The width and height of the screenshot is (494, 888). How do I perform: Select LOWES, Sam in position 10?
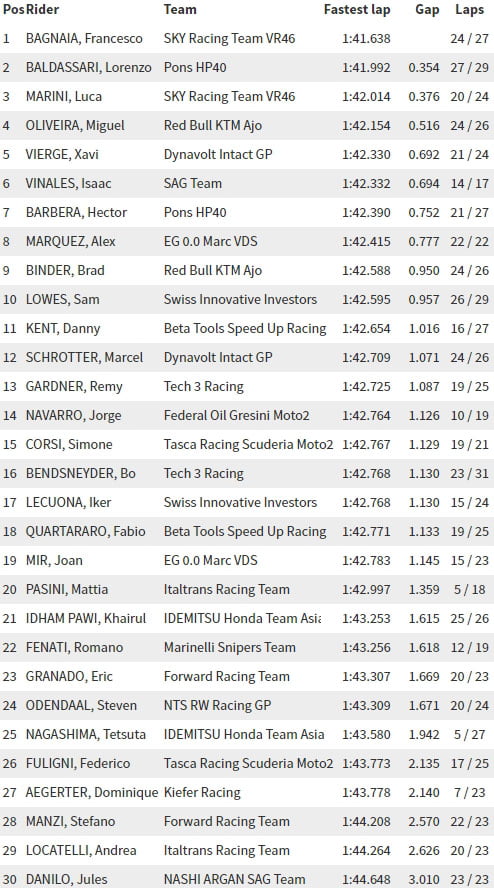tap(62, 299)
